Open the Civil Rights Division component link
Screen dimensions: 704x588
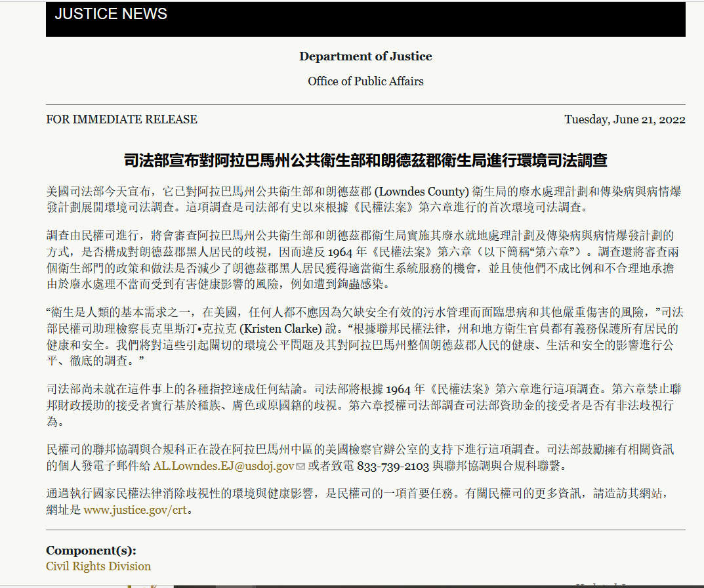[x=98, y=566]
